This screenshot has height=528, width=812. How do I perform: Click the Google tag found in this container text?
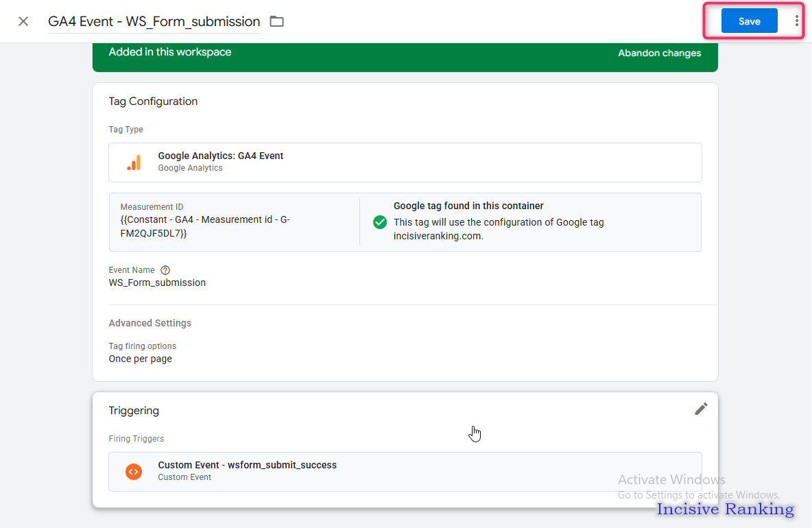pos(468,206)
